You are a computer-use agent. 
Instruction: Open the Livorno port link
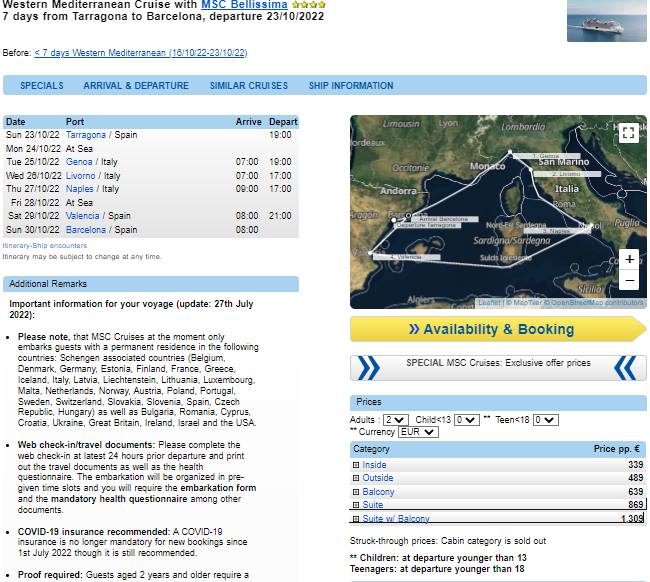pyautogui.click(x=80, y=176)
